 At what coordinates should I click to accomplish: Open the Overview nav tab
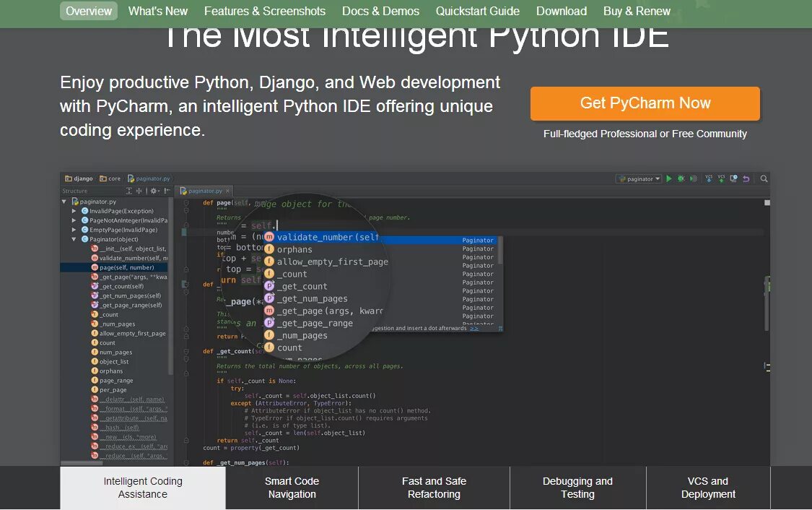(89, 11)
